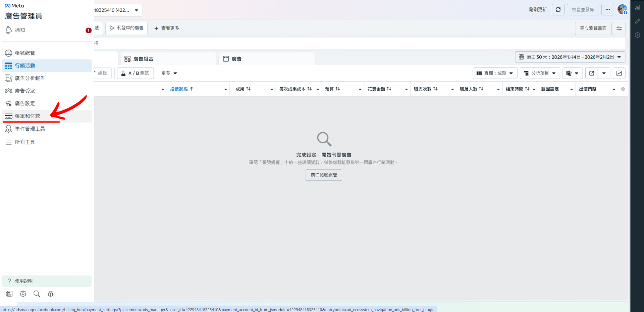Screen dimensions: 644x312
Task: Switch to the 廣告 tab
Action: [236, 59]
